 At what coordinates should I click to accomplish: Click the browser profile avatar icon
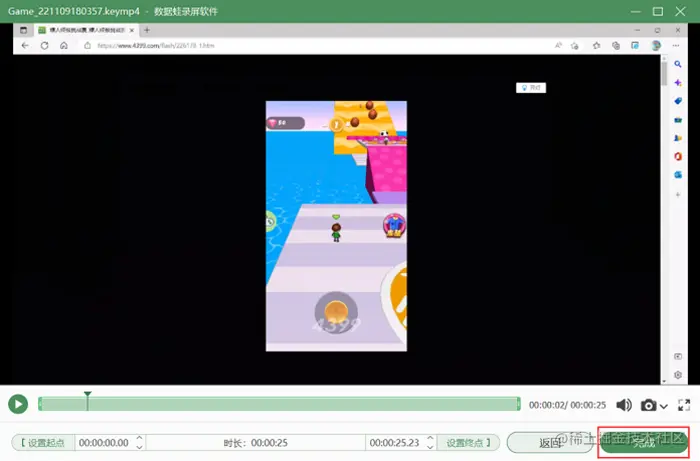click(x=656, y=46)
